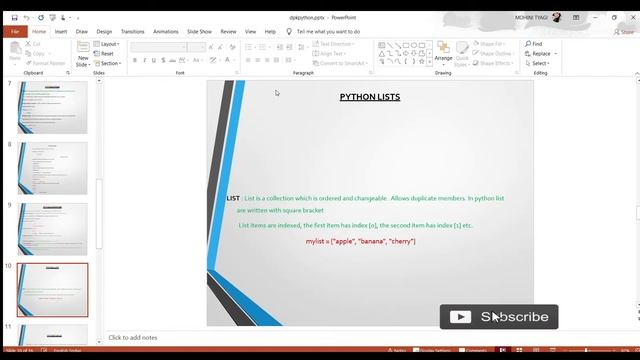640x360 pixels.
Task: Open the Layout dropdown
Action: 107,44
